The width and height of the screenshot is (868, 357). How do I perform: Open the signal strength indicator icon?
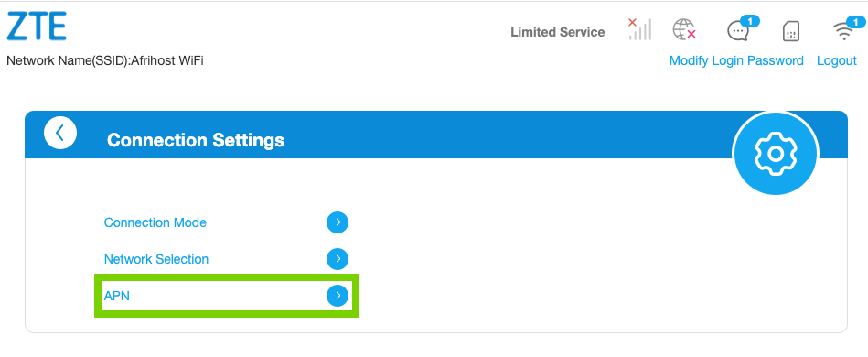(x=639, y=29)
